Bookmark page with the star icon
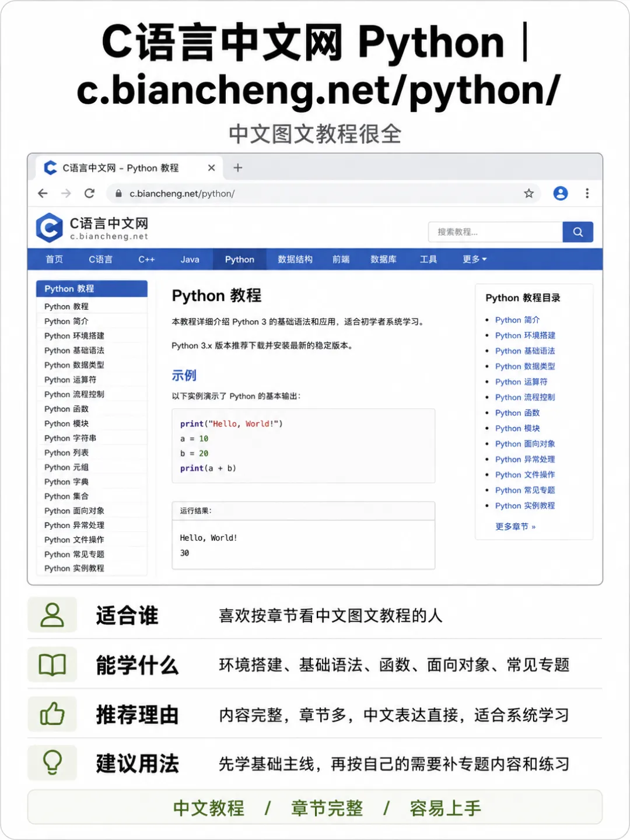 click(528, 193)
